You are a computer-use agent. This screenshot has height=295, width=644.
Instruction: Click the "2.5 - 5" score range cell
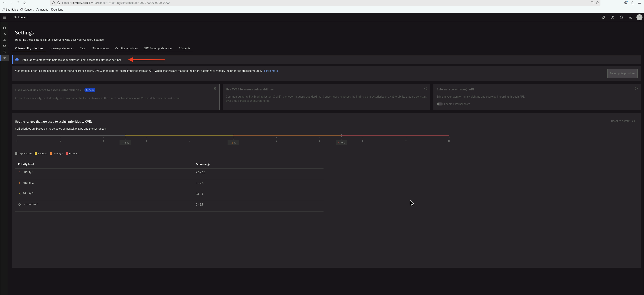(199, 194)
